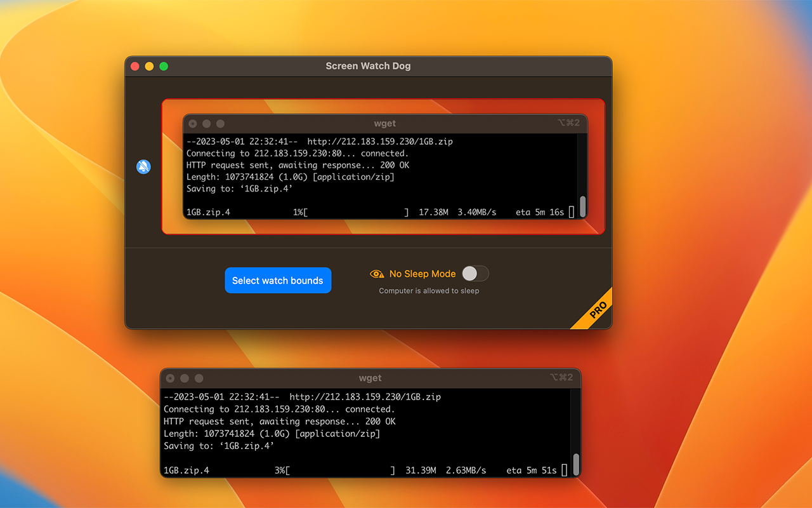
Task: Maximize the Screen Watch Dog window with green button
Action: click(x=164, y=66)
